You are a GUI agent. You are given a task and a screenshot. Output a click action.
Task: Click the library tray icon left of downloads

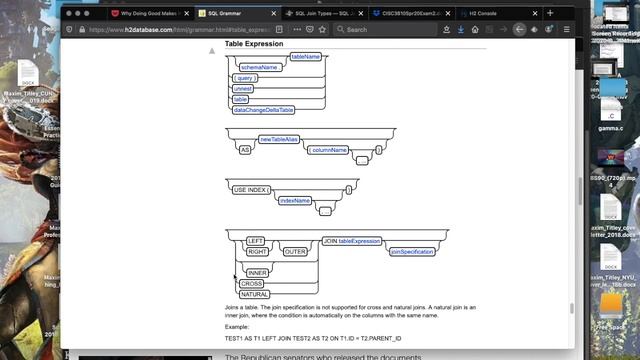(x=447, y=29)
